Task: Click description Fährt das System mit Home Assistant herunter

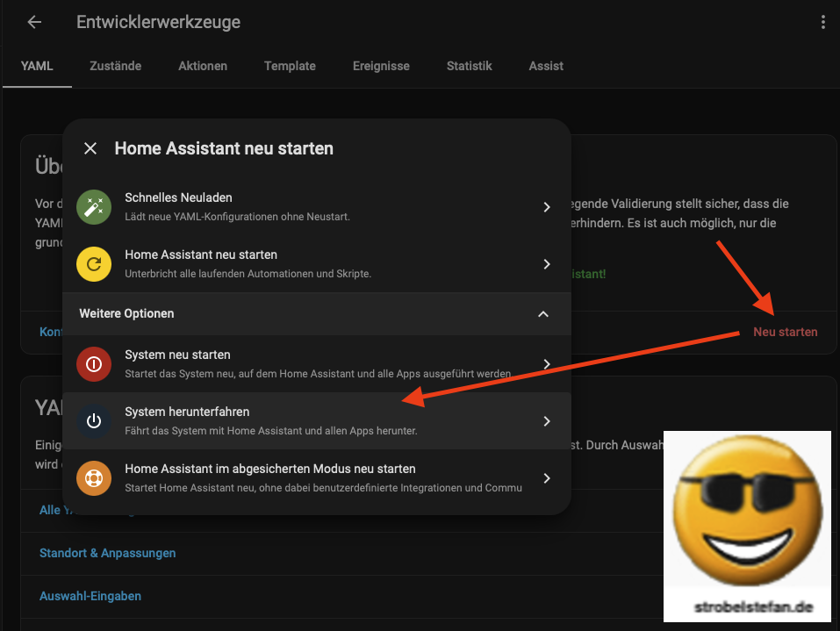Action: [271, 431]
